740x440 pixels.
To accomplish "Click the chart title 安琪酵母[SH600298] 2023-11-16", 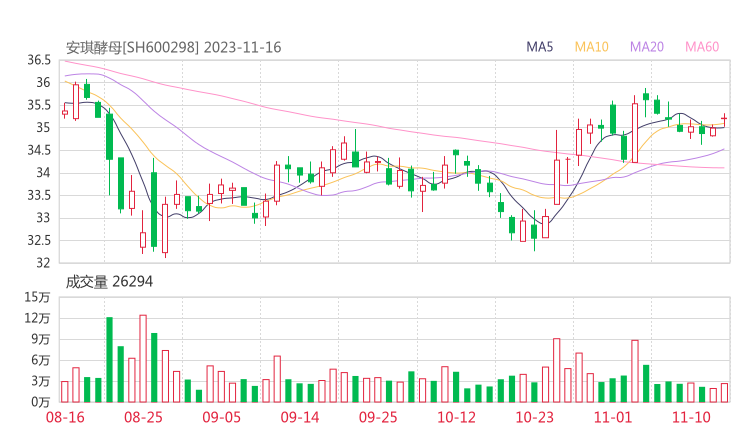I will tap(173, 47).
